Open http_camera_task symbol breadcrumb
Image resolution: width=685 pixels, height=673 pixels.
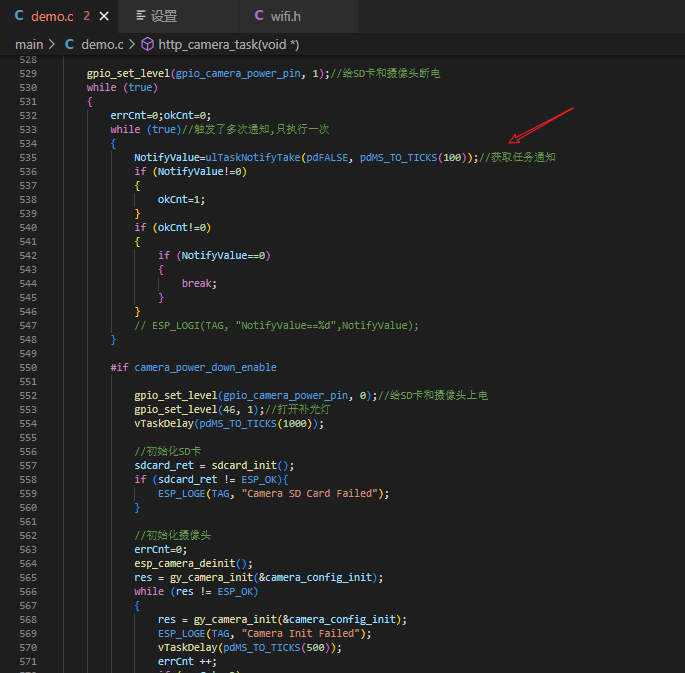click(228, 45)
